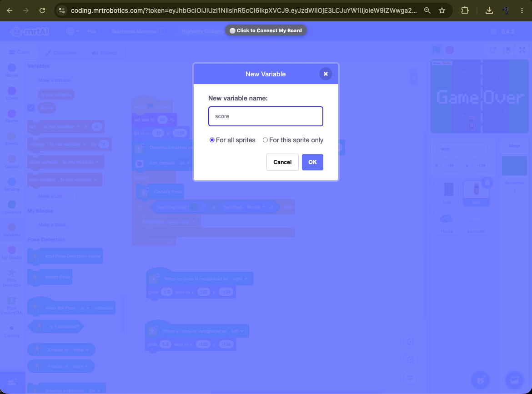Toggle the la mia variabile checkbox
The height and width of the screenshot is (394, 532).
pos(31,95)
